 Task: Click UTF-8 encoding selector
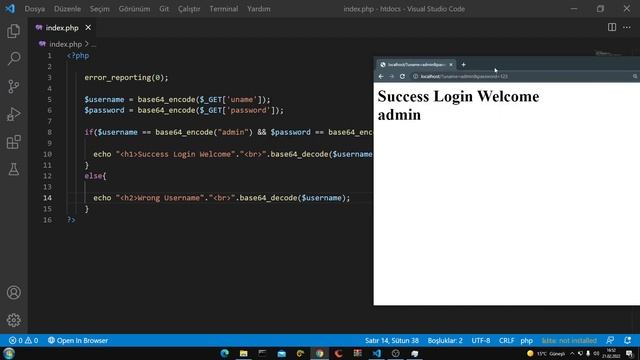coord(481,340)
